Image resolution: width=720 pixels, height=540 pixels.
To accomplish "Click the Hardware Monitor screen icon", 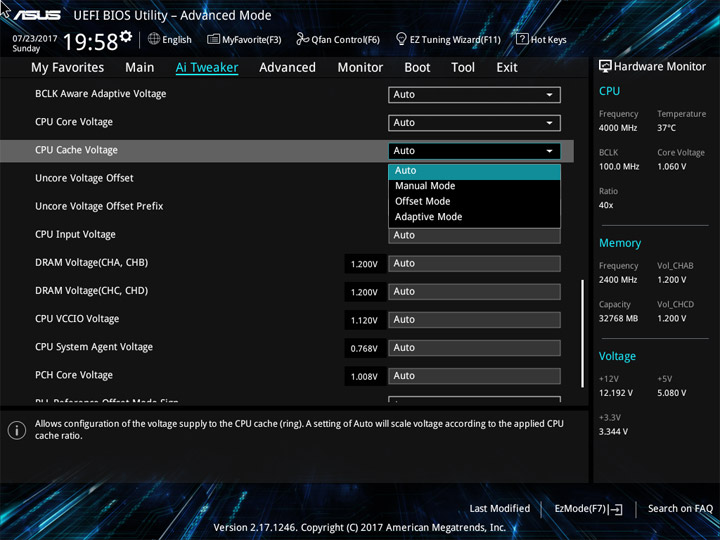I will tap(605, 66).
